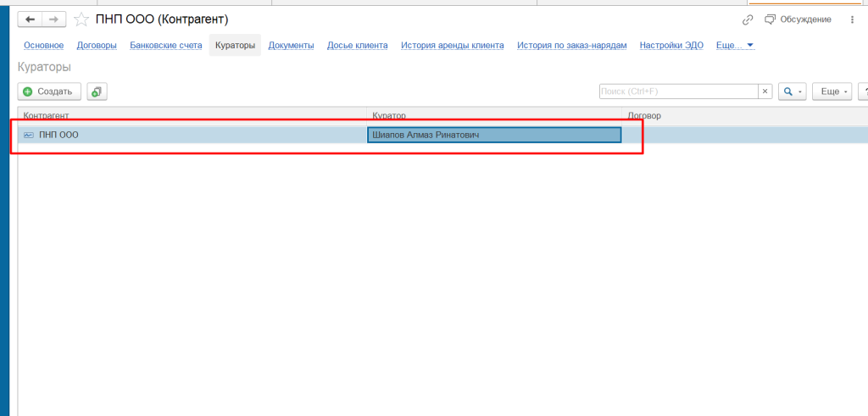Image resolution: width=868 pixels, height=416 pixels.
Task: Click the ПНП ООО row icon
Action: pyautogui.click(x=29, y=135)
